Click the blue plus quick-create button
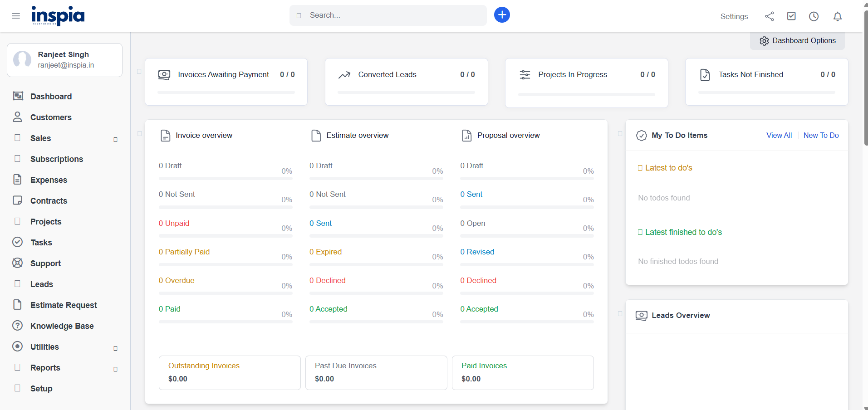The width and height of the screenshot is (868, 410). click(501, 15)
